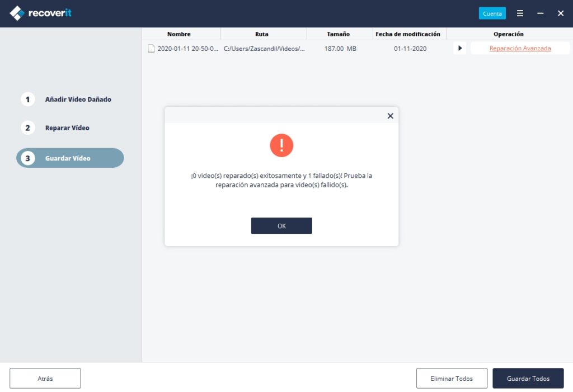Viewport: 573px width, 392px height.
Task: Play the video preview with play icon
Action: [459, 49]
